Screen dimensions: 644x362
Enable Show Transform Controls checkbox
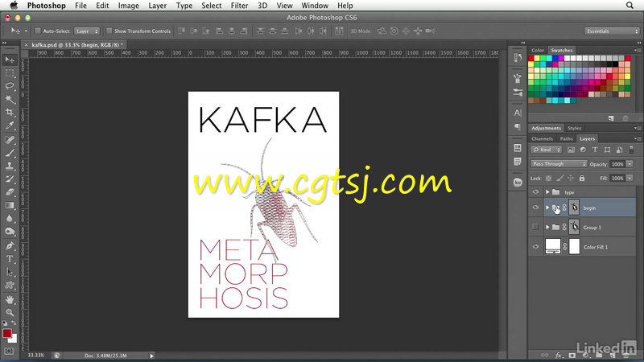(109, 31)
